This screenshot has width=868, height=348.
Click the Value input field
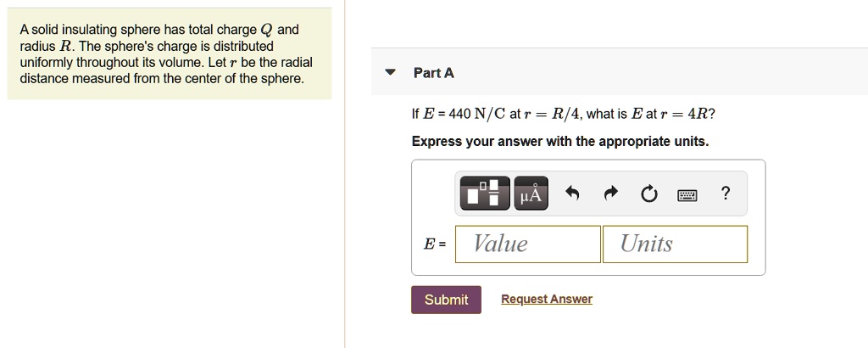pyautogui.click(x=527, y=244)
